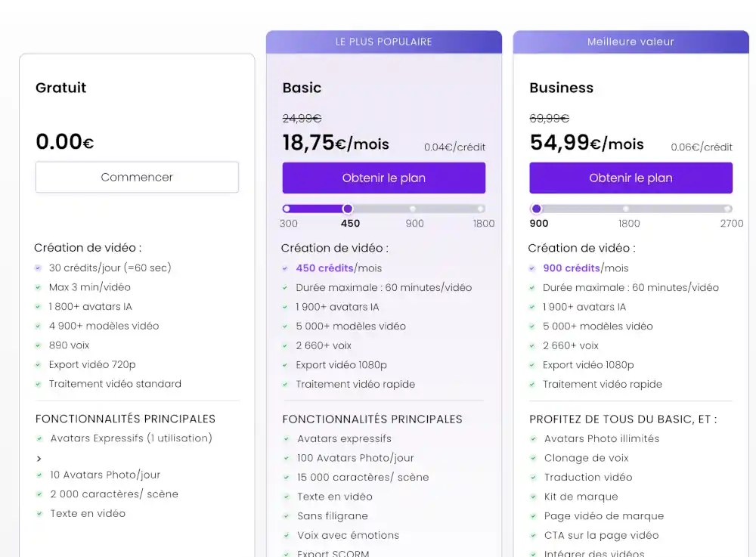The width and height of the screenshot is (756, 557).
Task: Click the struck-through 24,99€ price
Action: point(302,118)
